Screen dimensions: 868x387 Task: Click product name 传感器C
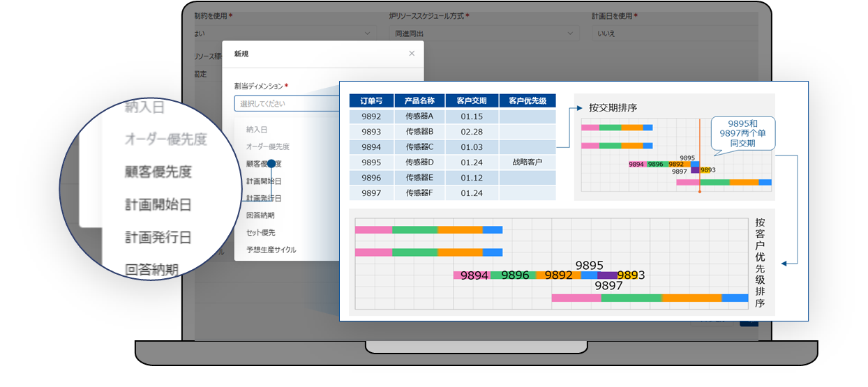[419, 146]
